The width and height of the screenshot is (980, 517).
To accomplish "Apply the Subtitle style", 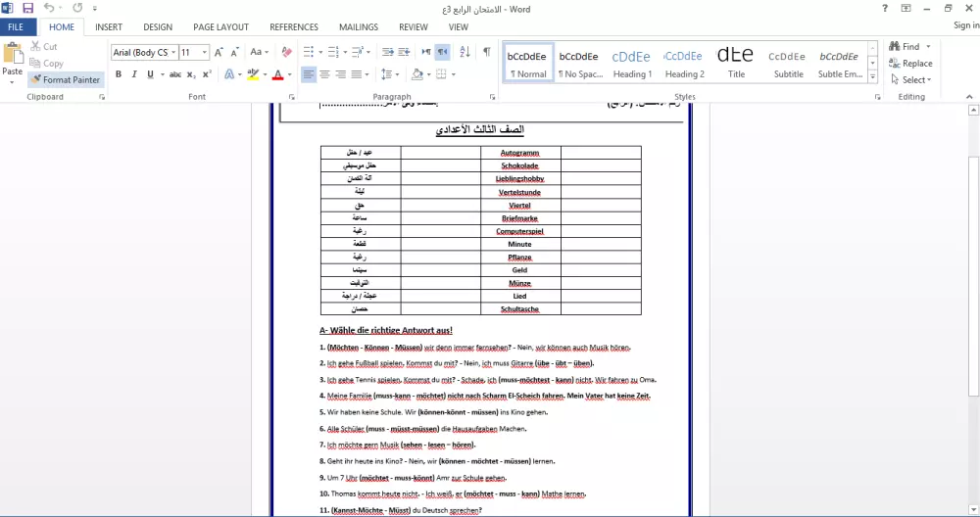I will tap(788, 63).
